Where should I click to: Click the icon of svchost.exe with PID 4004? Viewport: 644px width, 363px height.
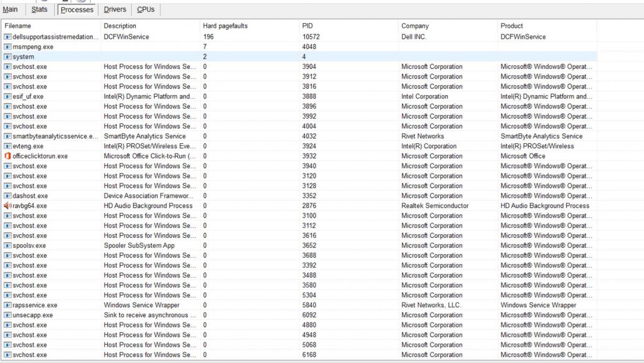click(x=8, y=126)
